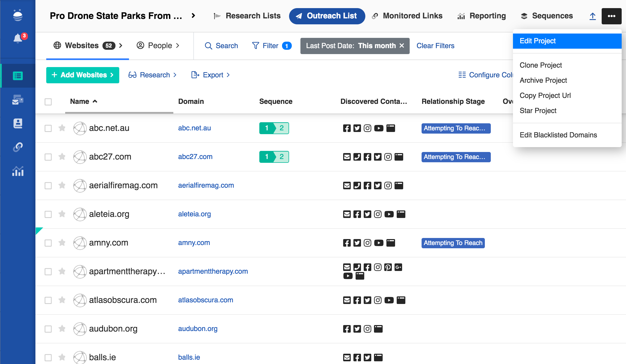Select the audubon.org row checkbox
The image size is (626, 364).
point(48,329)
